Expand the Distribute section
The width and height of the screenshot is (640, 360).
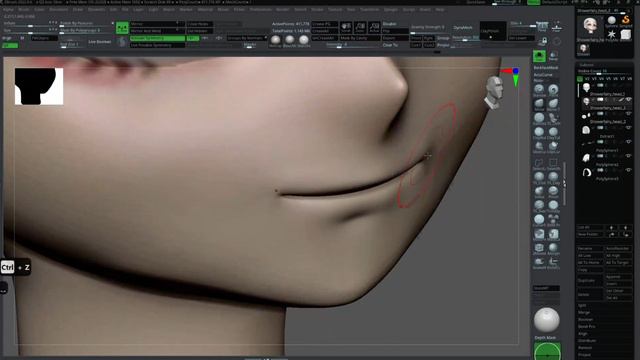coord(587,340)
